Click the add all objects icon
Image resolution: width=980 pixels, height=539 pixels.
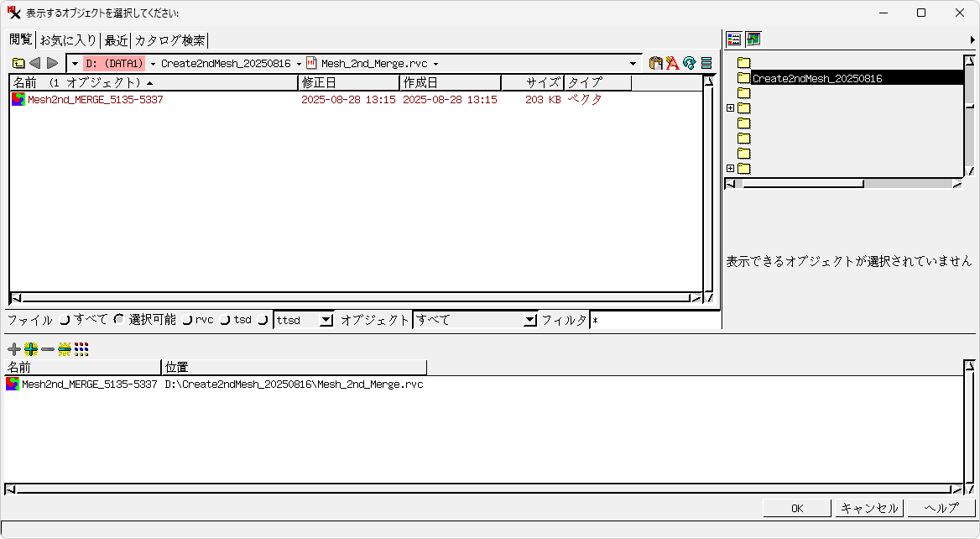coord(31,349)
